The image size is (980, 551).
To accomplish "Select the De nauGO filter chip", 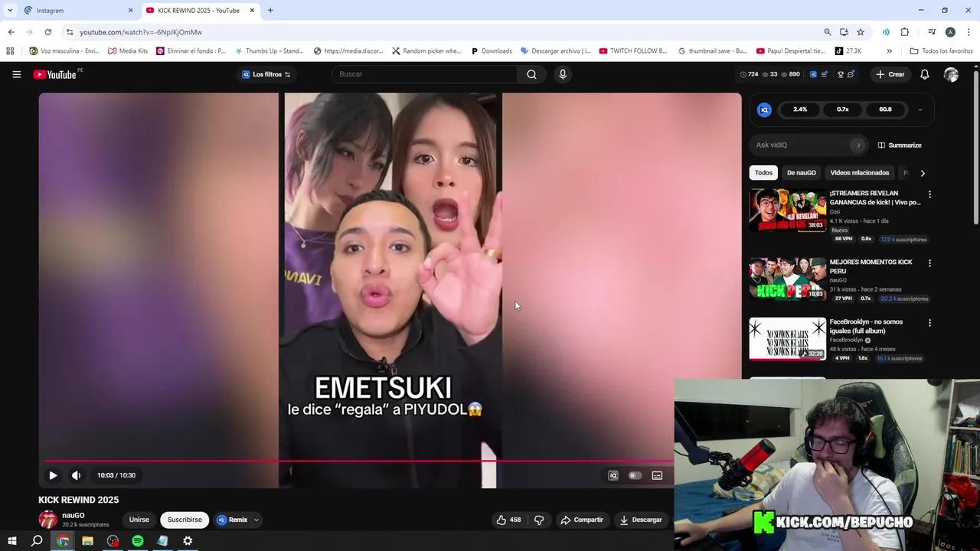I will [801, 173].
